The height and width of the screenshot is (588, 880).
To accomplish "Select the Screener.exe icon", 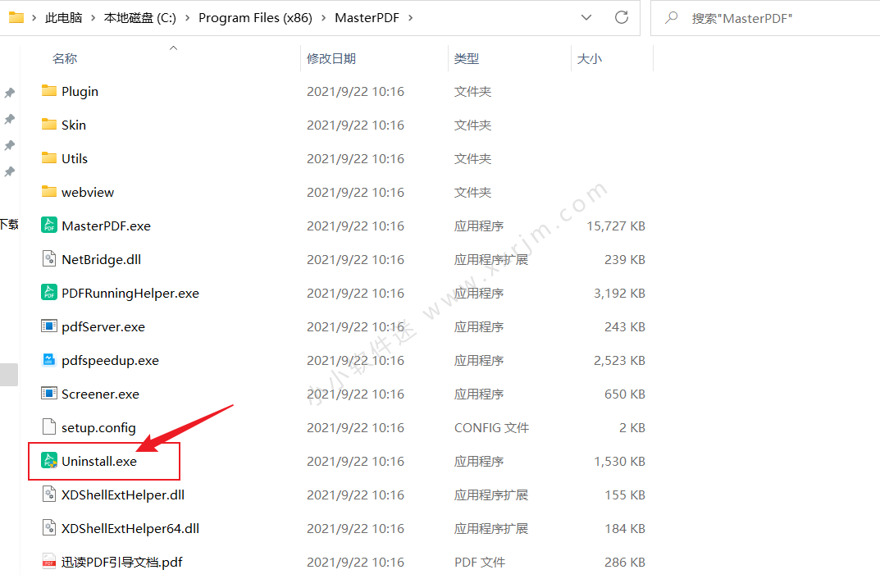I will [x=49, y=394].
